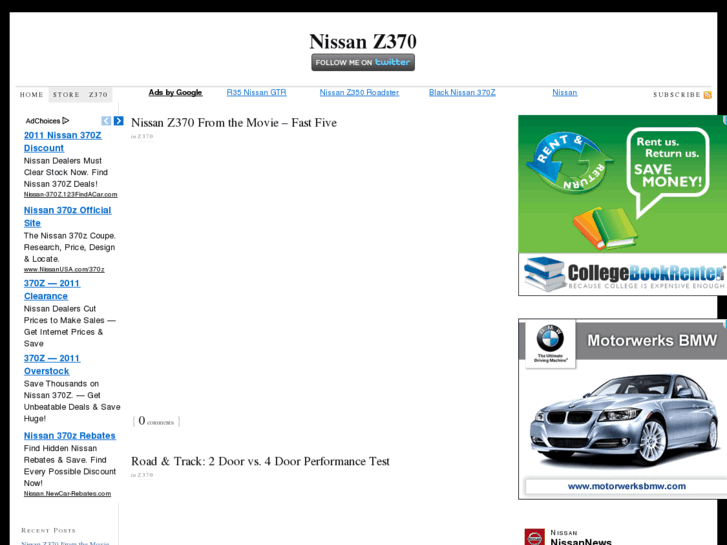
Task: Click the Motorwerks BMW ad heading
Action: click(652, 340)
